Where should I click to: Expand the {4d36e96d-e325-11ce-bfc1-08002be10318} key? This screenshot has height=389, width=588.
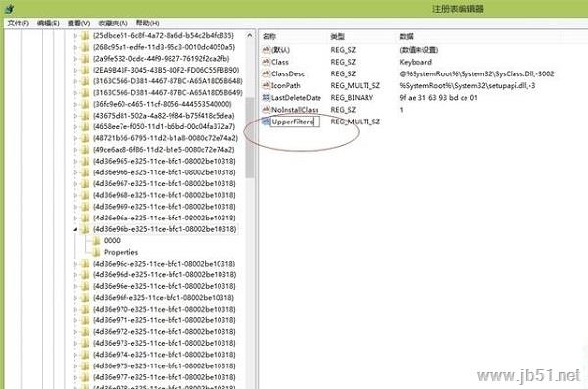pyautogui.click(x=75, y=275)
